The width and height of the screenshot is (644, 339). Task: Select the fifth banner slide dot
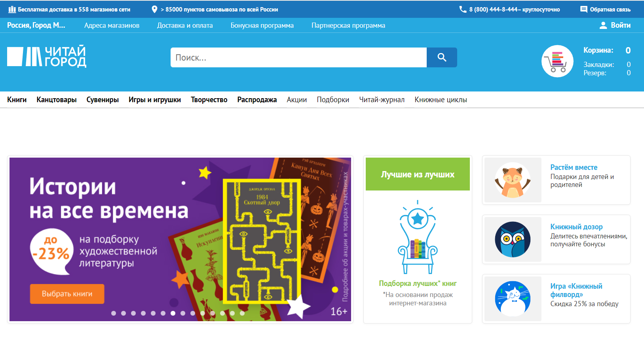click(x=153, y=313)
